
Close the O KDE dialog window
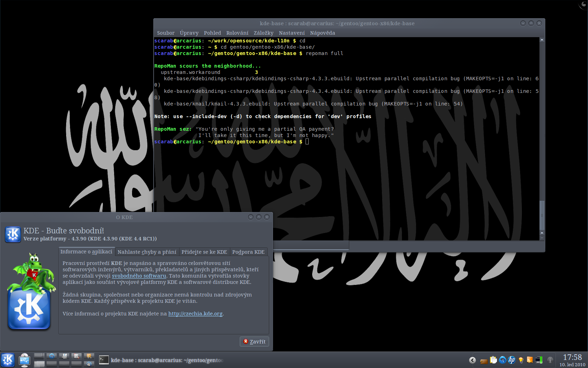tap(267, 217)
